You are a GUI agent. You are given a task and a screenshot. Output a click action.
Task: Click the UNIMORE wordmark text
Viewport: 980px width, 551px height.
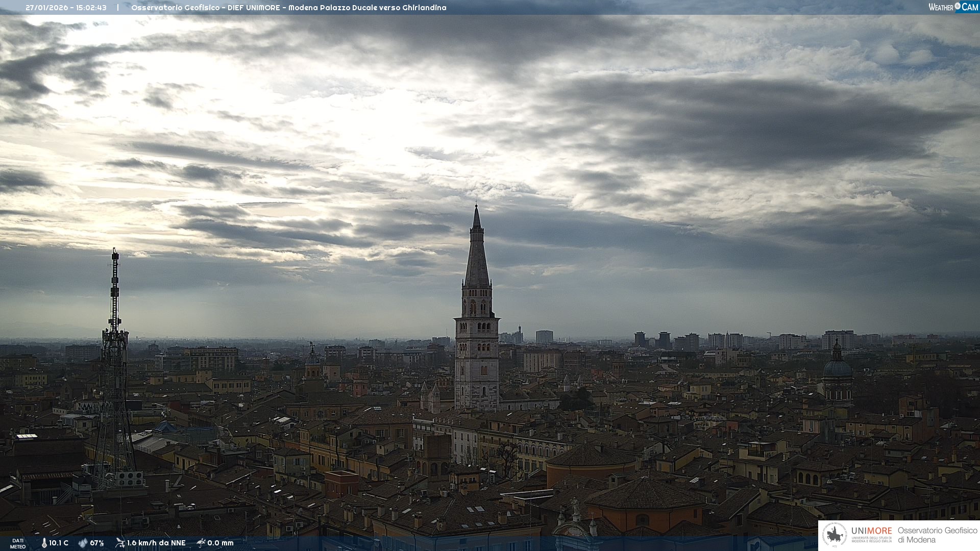(x=871, y=531)
